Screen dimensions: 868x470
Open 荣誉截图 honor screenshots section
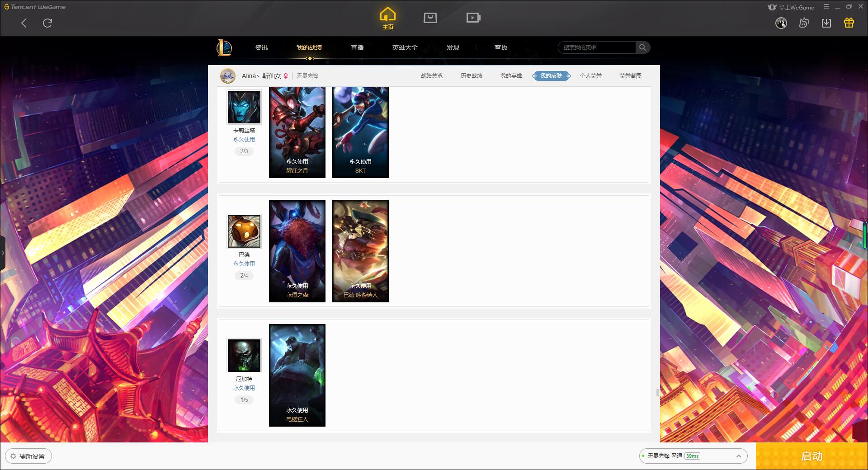click(x=631, y=76)
